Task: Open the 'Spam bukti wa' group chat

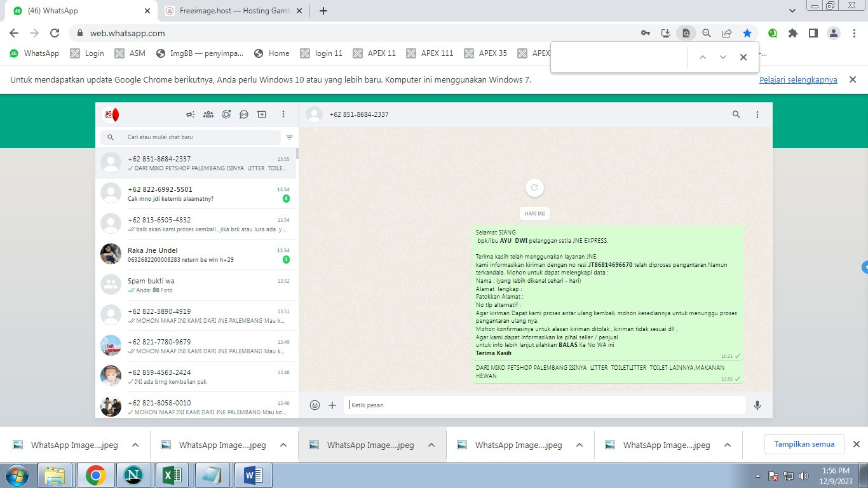Action: [x=196, y=285]
